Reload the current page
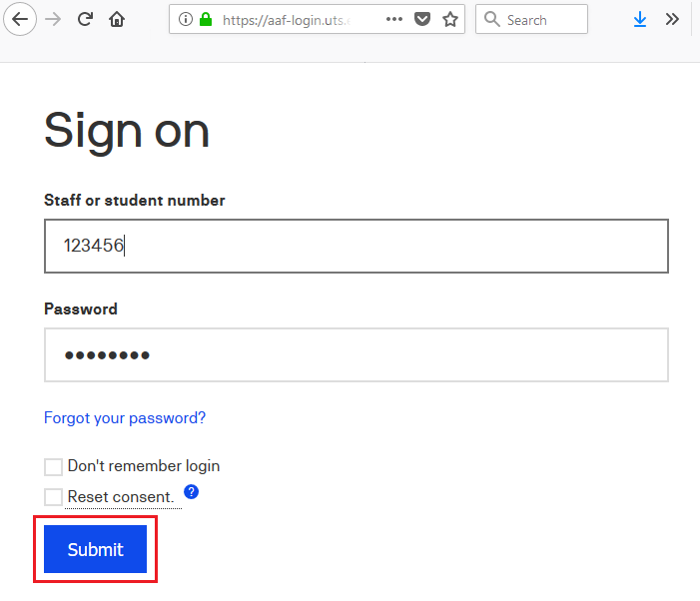The width and height of the screenshot is (700, 601). point(86,19)
